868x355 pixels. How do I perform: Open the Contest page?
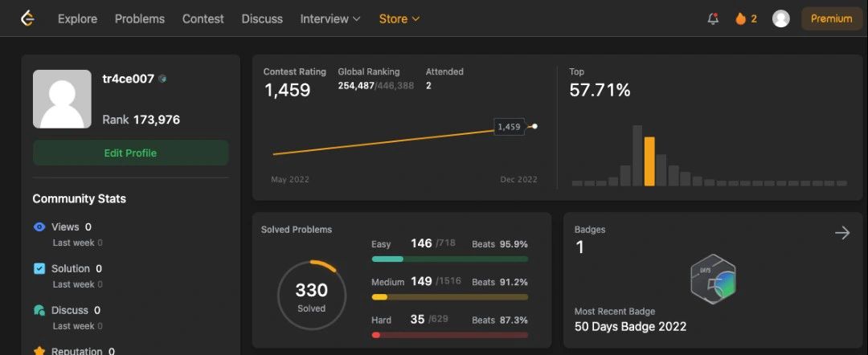pyautogui.click(x=203, y=18)
